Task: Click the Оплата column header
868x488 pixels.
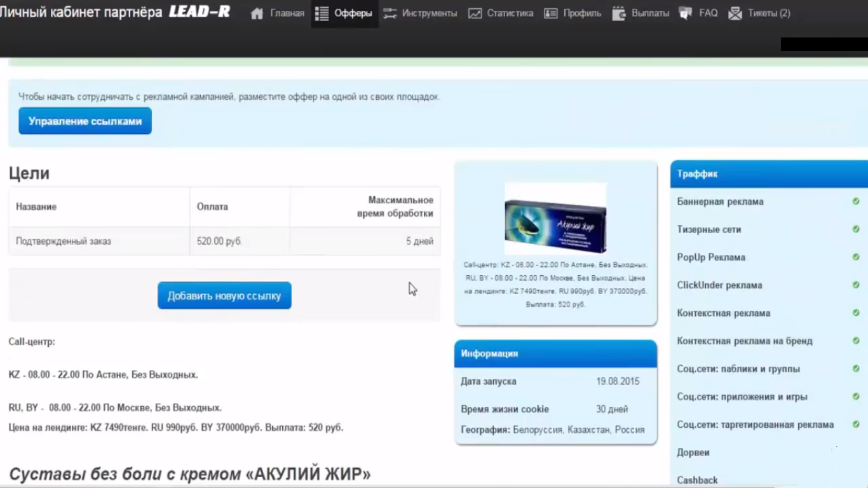Action: (240, 207)
